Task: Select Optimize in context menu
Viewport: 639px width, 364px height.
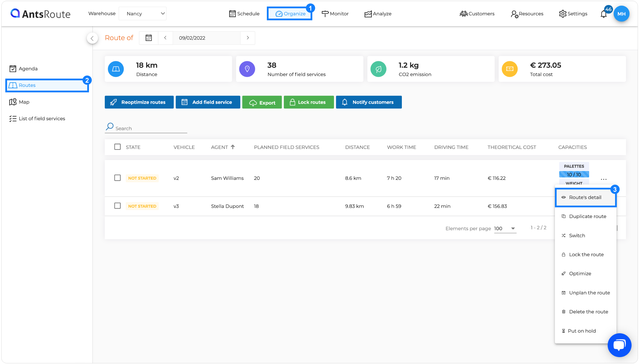Action: pos(585,274)
